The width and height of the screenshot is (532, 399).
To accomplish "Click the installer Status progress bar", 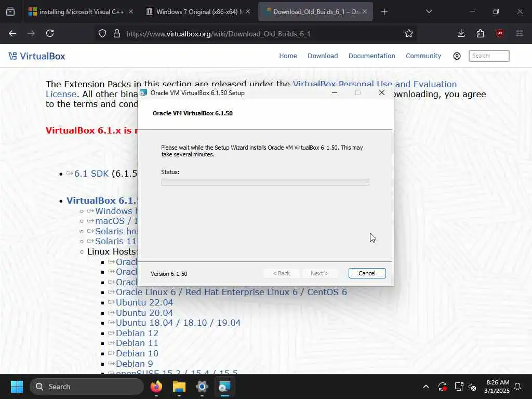I will [265, 182].
